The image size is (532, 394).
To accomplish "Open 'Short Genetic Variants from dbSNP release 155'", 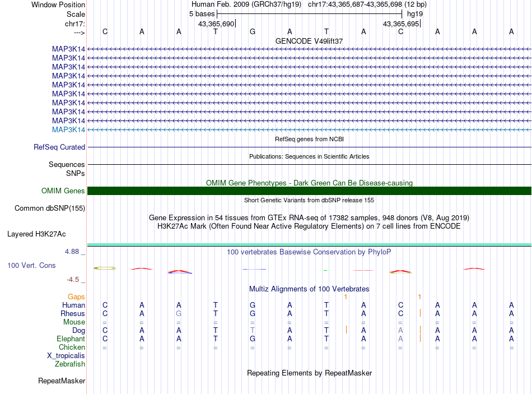I will (309, 201).
